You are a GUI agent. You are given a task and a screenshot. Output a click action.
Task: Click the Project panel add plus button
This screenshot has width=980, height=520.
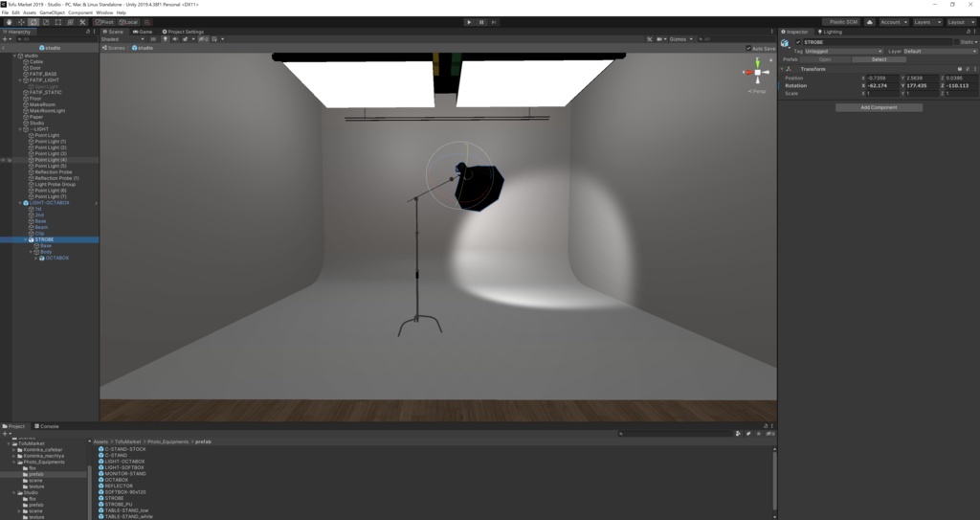coord(5,433)
